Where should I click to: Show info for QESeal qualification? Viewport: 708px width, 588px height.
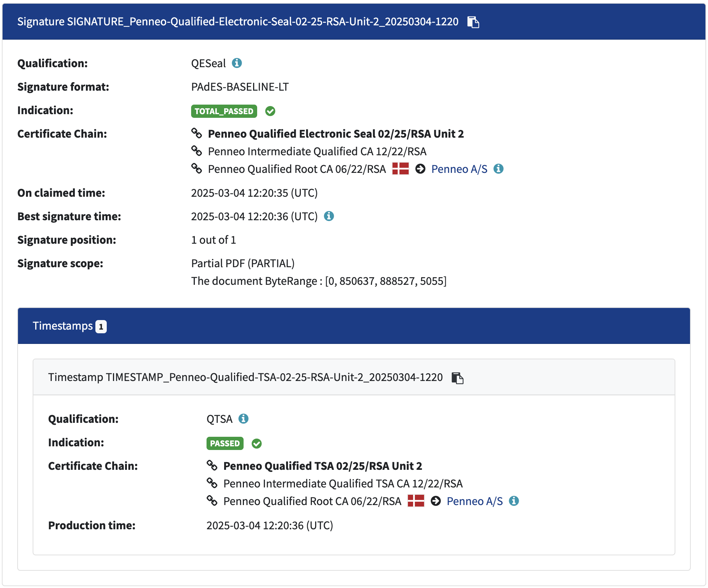click(237, 63)
